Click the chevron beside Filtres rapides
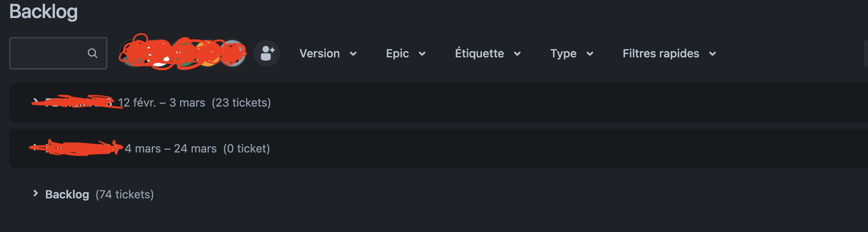Screen dimensions: 868x232 point(713,54)
